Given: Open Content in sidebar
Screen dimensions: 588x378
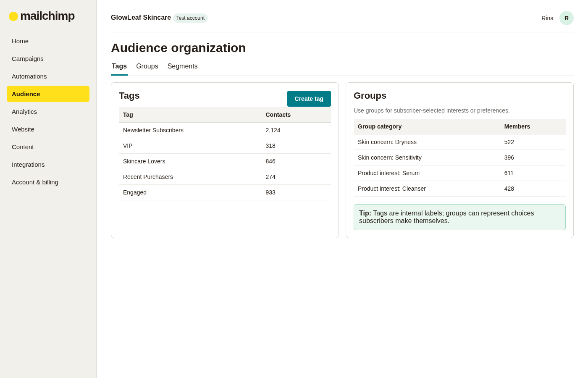Looking at the screenshot, I should pyautogui.click(x=48, y=147).
